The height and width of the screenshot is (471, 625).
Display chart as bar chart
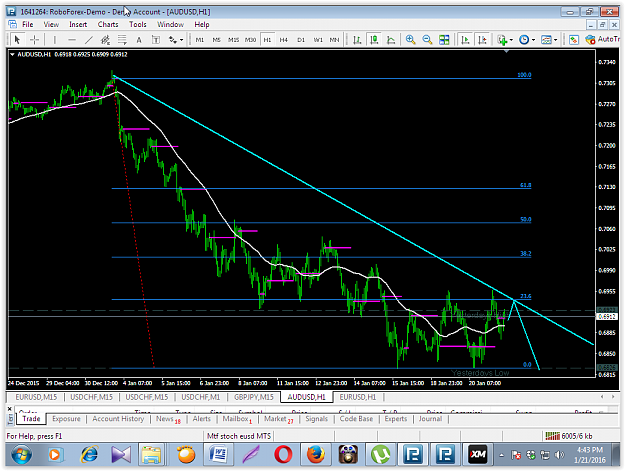pyautogui.click(x=357, y=39)
